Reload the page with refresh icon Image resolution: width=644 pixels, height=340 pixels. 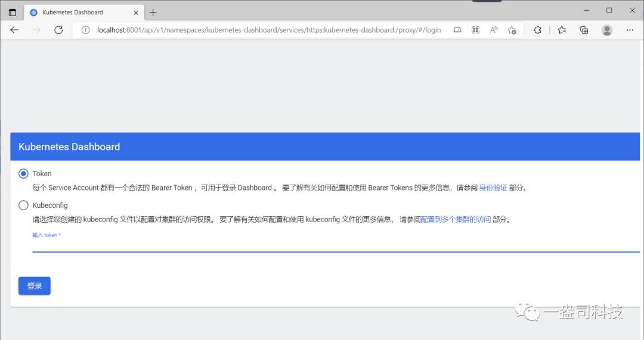pyautogui.click(x=58, y=30)
